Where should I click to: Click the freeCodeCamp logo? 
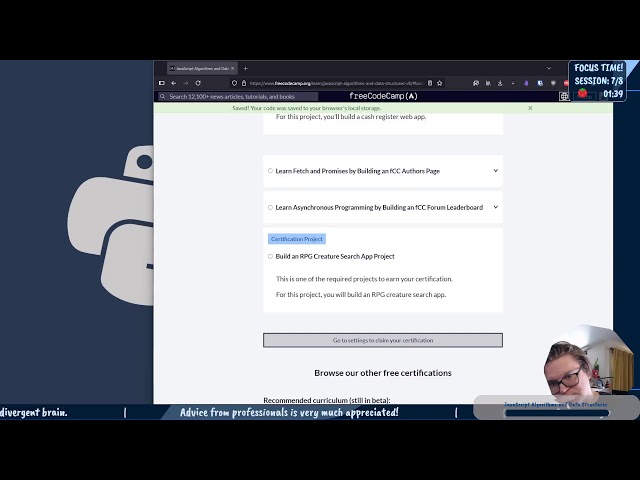click(x=383, y=96)
